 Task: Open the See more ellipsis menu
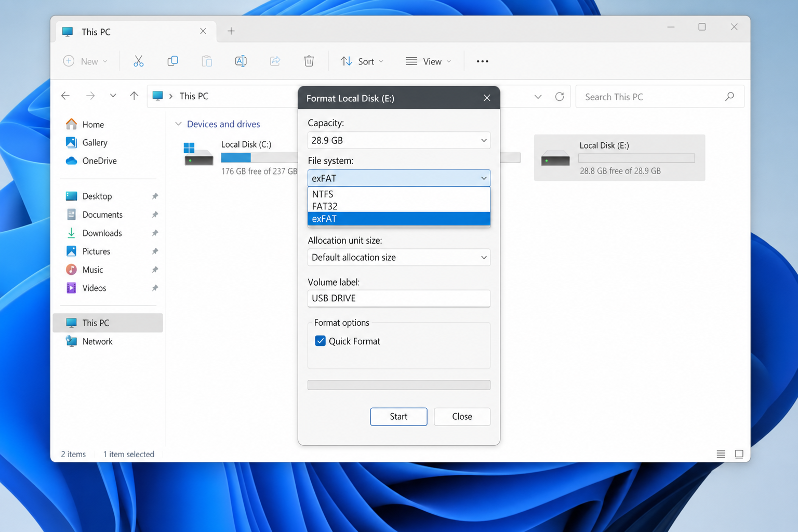pyautogui.click(x=482, y=61)
